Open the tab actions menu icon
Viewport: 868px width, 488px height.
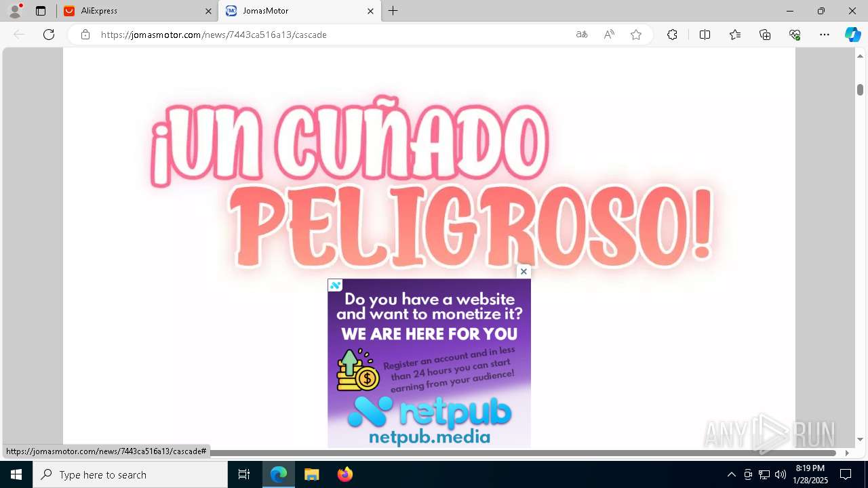41,11
